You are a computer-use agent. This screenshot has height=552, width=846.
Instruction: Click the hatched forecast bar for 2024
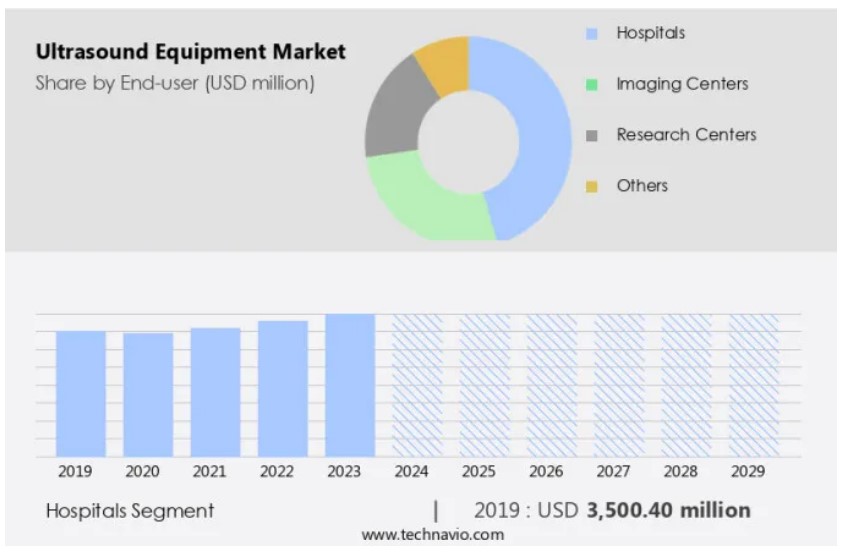(x=417, y=385)
